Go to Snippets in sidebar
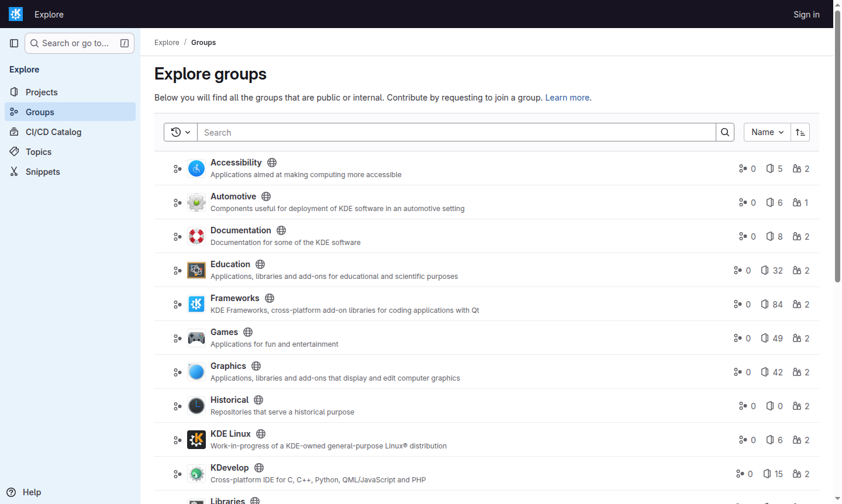This screenshot has height=504, width=842. (43, 172)
